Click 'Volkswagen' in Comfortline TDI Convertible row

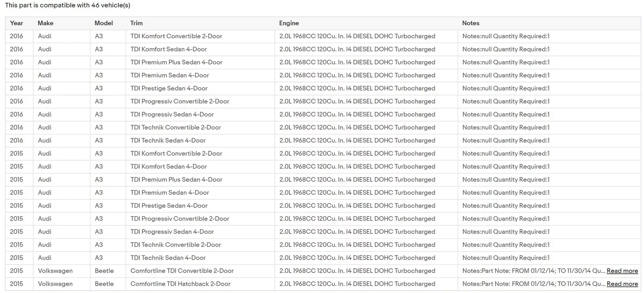click(x=55, y=271)
